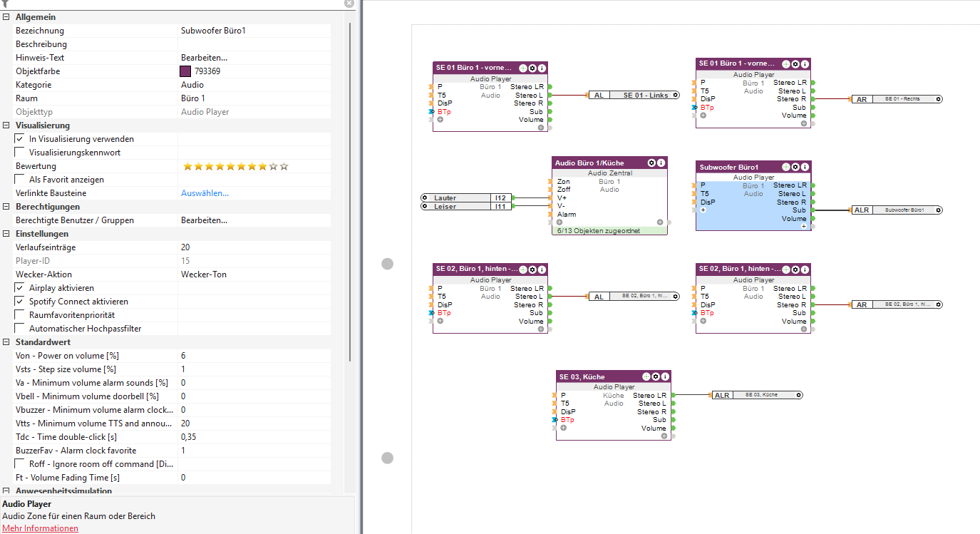
Task: Collapse the Anwesenheitssimulation section
Action: pyautogui.click(x=6, y=491)
